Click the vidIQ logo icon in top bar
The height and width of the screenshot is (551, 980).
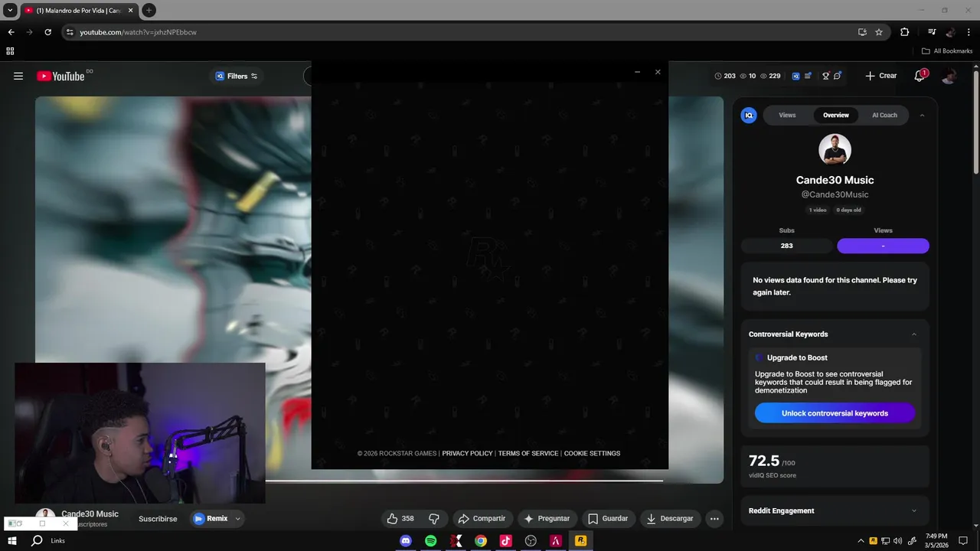(795, 76)
